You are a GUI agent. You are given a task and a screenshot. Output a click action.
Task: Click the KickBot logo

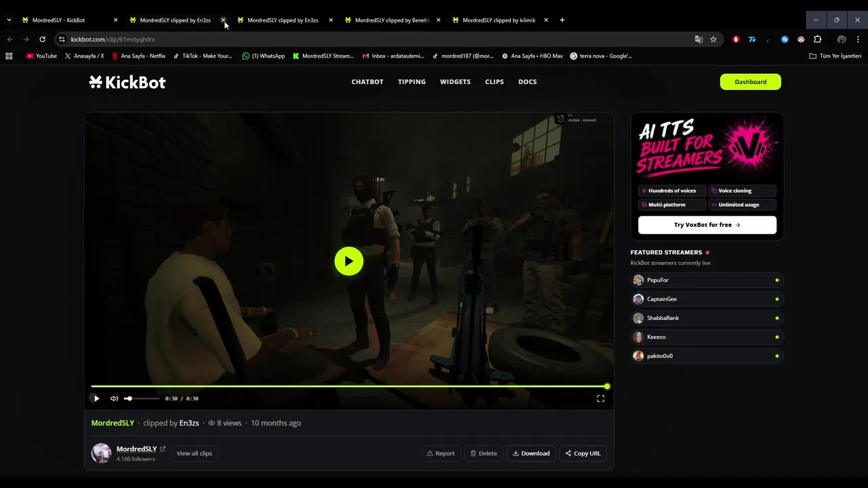click(x=127, y=82)
